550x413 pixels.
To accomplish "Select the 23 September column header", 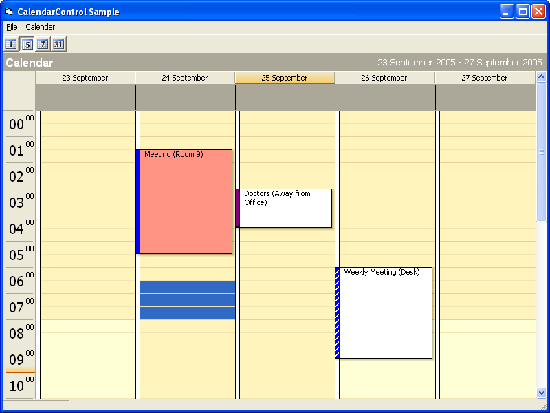I will click(x=85, y=78).
